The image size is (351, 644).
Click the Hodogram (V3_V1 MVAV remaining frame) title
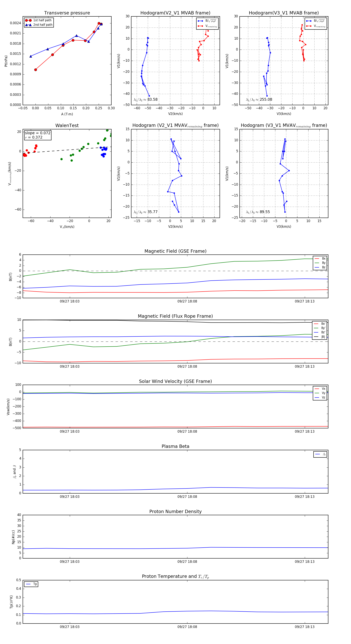(x=284, y=125)
